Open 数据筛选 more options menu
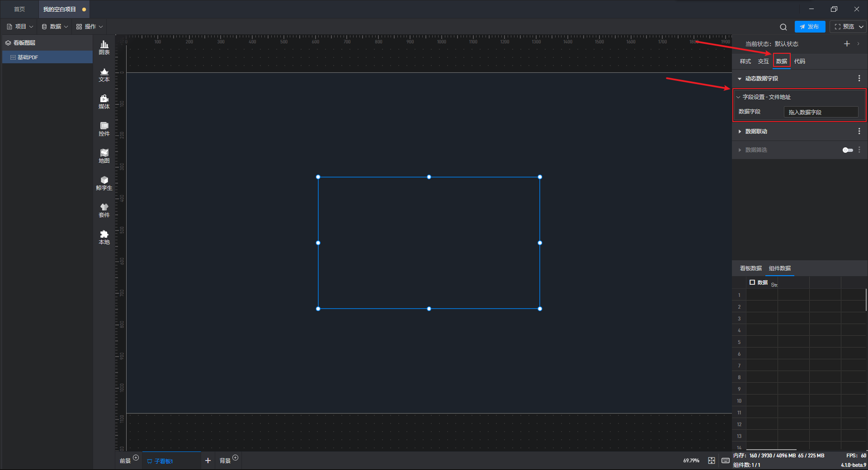Screen dimensions: 868x470 (859, 150)
